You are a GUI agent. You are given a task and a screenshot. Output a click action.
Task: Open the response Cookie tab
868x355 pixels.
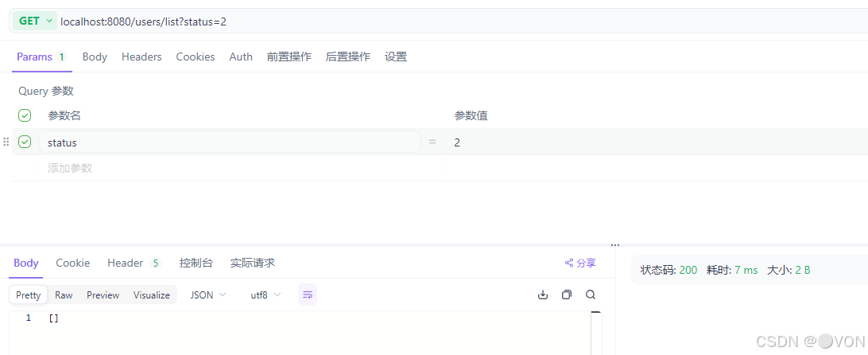point(73,263)
